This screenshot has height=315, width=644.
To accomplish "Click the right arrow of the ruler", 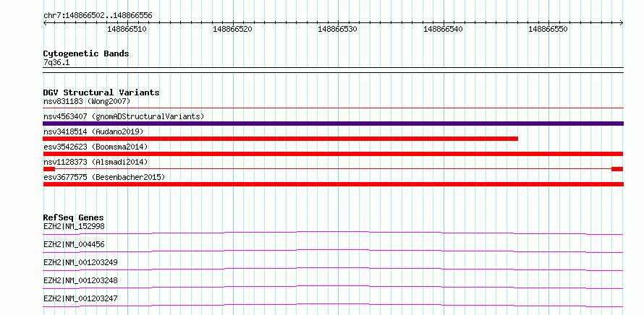I will [x=622, y=23].
